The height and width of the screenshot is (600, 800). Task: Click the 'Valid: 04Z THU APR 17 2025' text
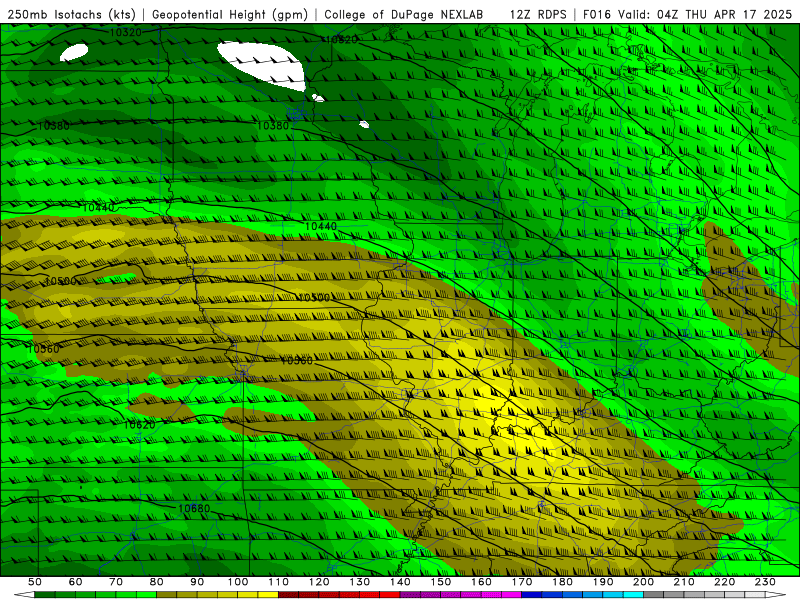(x=705, y=15)
